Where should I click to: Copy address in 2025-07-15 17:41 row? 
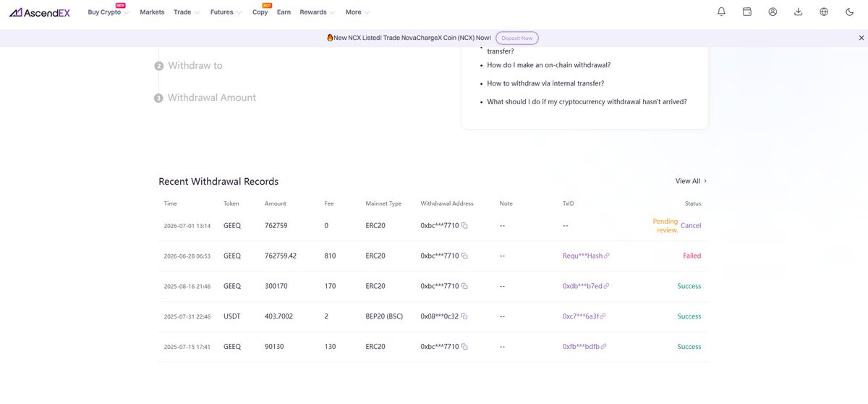(x=464, y=348)
